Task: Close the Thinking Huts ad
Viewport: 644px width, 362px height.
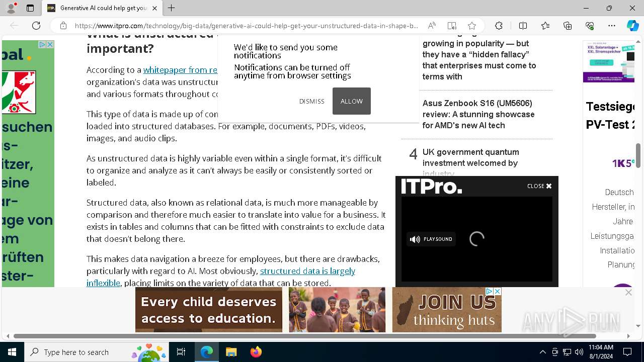Action: pos(497,292)
